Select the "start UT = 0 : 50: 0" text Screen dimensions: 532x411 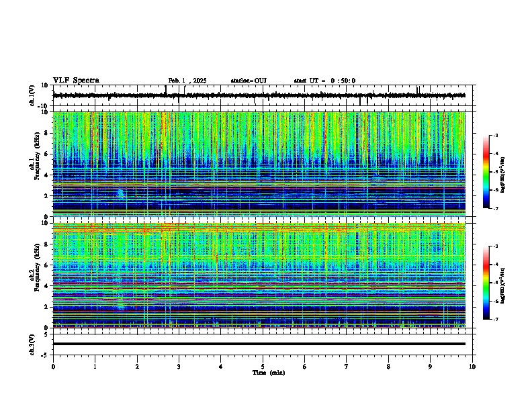[324, 81]
